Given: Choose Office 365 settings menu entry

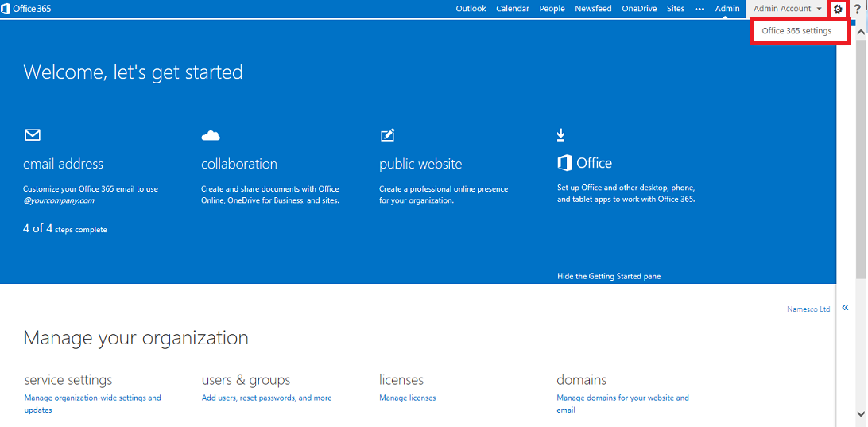Looking at the screenshot, I should point(796,31).
